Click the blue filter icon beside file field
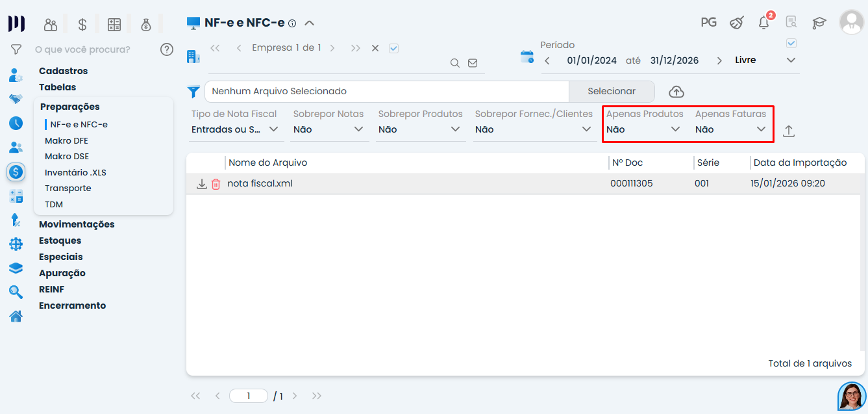 point(193,92)
